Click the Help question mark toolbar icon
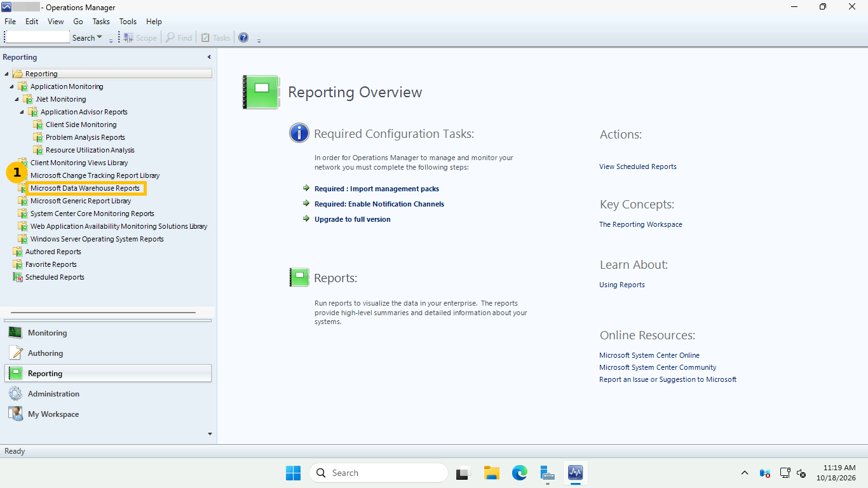868x488 pixels. tap(243, 38)
